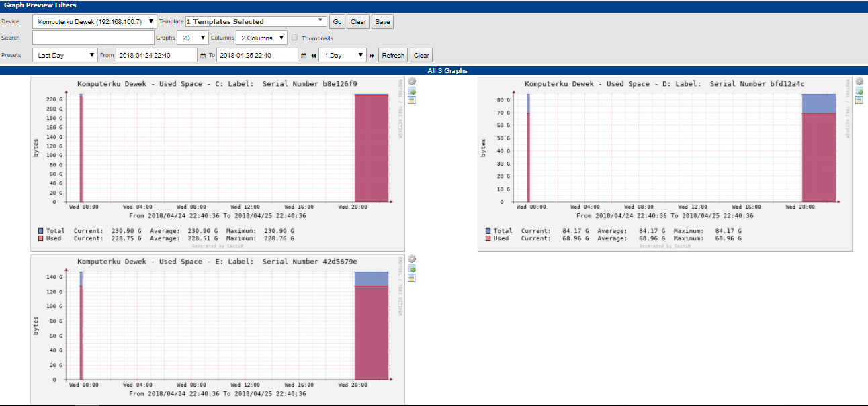Enable the Thumbnails checkbox

(x=295, y=38)
